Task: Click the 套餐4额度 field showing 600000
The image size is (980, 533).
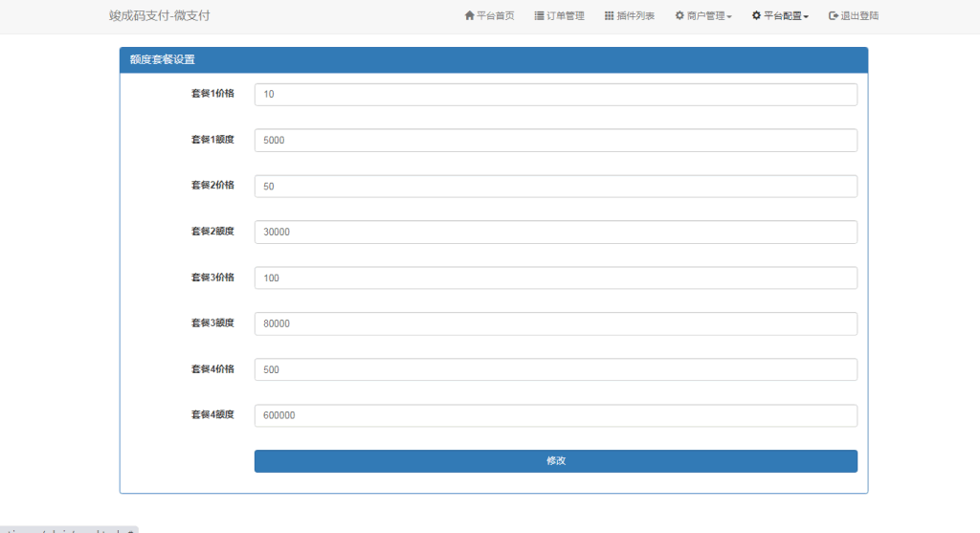Action: 555,415
